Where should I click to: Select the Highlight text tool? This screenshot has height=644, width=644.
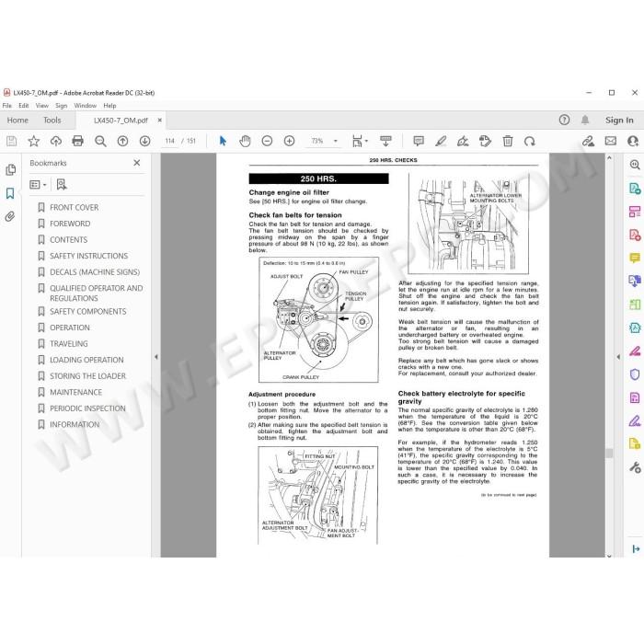[441, 142]
